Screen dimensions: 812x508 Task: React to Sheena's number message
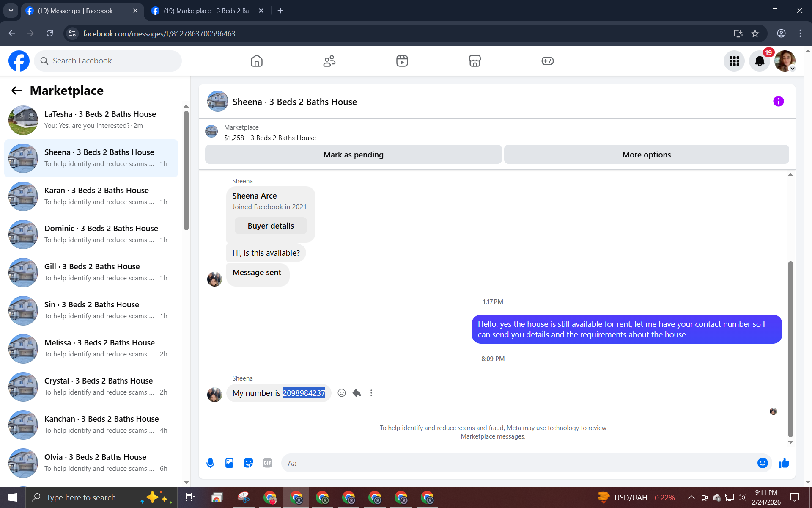pyautogui.click(x=342, y=393)
